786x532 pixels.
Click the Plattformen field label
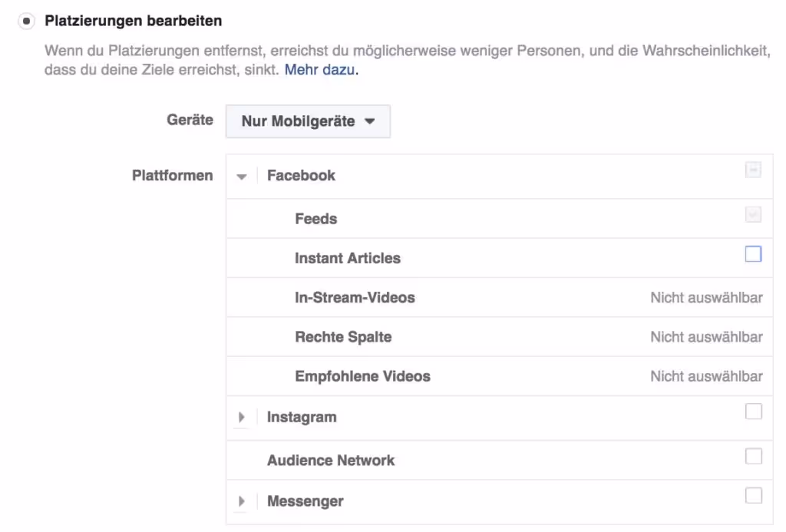172,176
